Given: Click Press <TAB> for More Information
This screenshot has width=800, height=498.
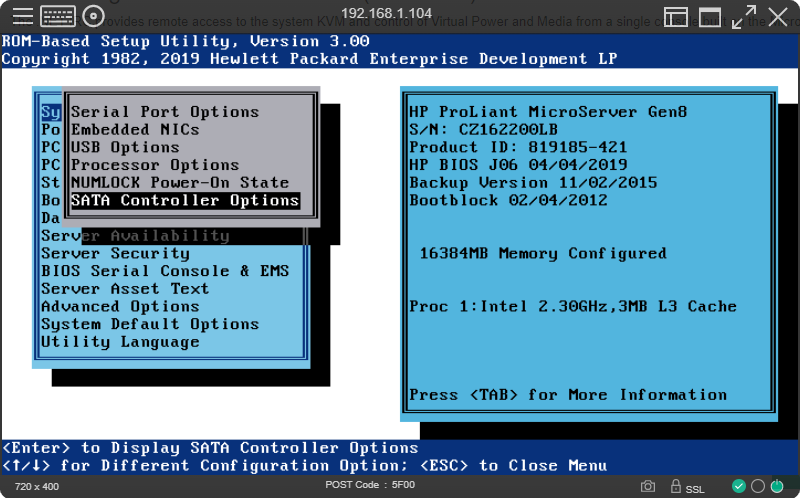Looking at the screenshot, I should pyautogui.click(x=568, y=395).
